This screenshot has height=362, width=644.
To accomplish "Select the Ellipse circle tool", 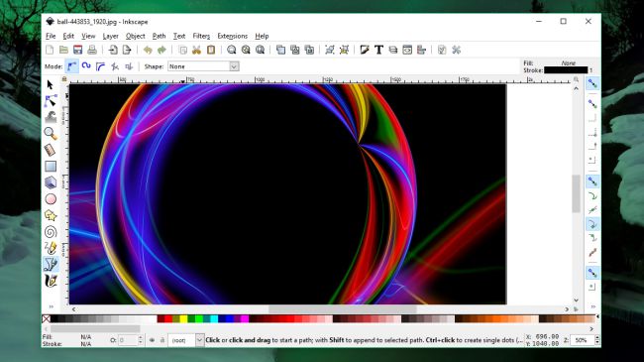I will click(51, 199).
